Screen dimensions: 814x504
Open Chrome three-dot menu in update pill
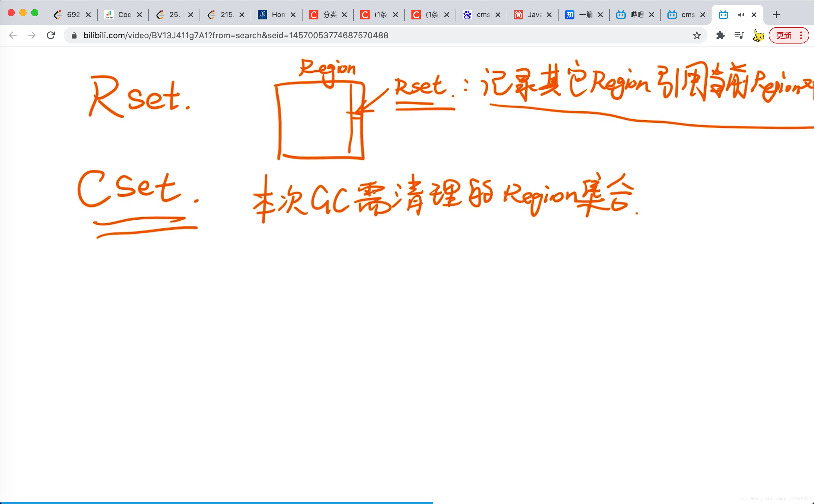coord(801,35)
